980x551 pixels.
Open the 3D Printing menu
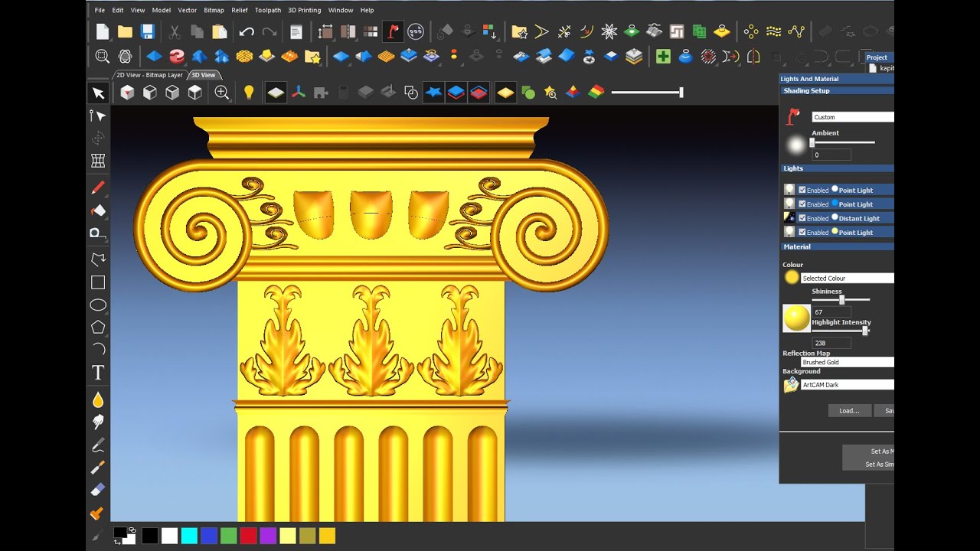tap(305, 10)
